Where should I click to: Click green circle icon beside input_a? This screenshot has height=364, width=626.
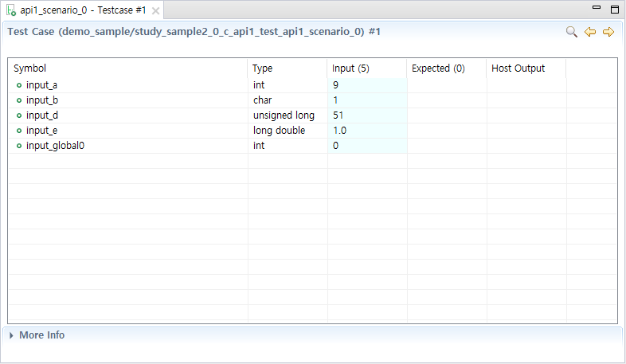(19, 85)
